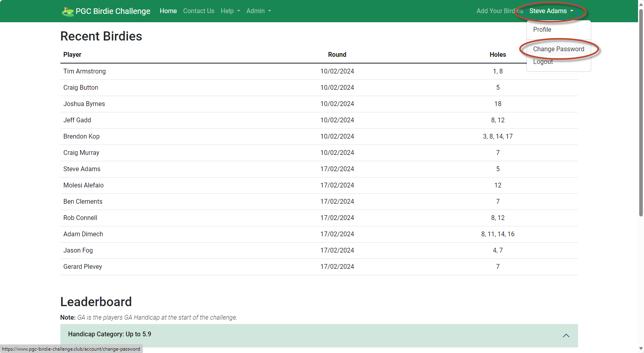Toggle the Steve Adams user dropdown
644x353 pixels.
551,11
